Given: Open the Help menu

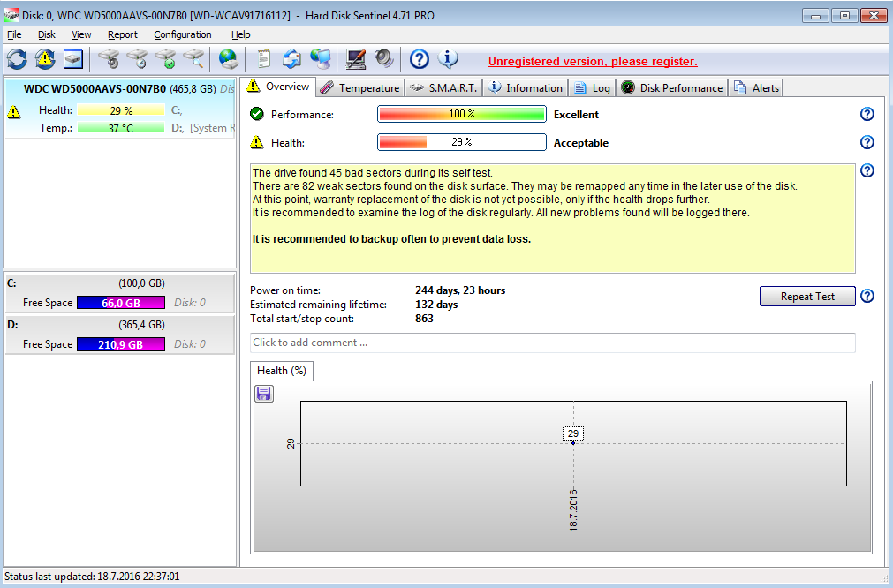Looking at the screenshot, I should click(x=241, y=34).
